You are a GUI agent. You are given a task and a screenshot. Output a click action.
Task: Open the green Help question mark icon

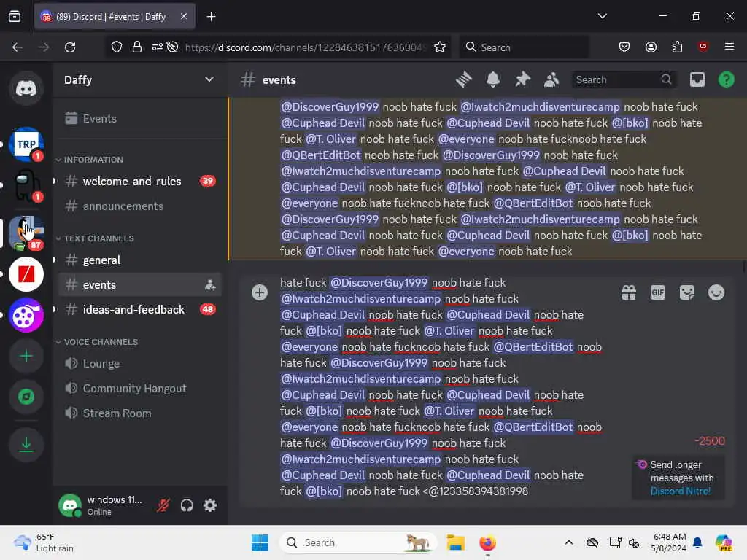pyautogui.click(x=726, y=79)
